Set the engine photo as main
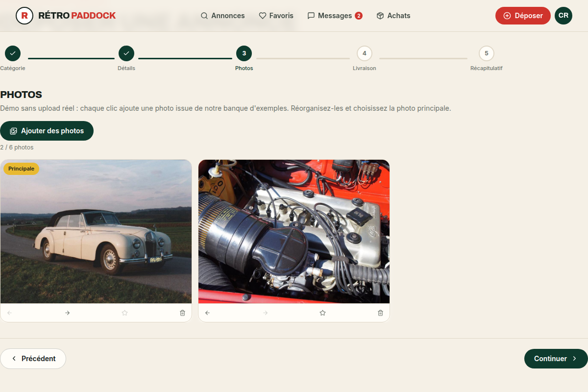 pyautogui.click(x=322, y=313)
